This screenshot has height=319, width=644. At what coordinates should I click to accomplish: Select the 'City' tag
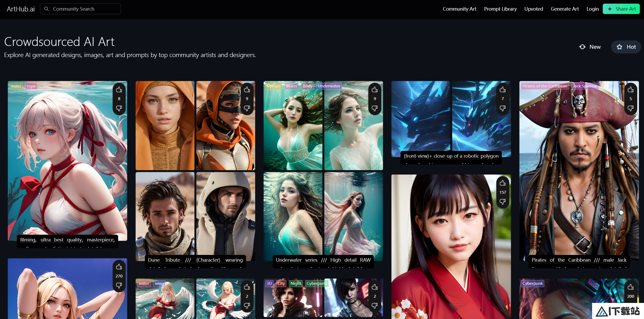tap(281, 283)
